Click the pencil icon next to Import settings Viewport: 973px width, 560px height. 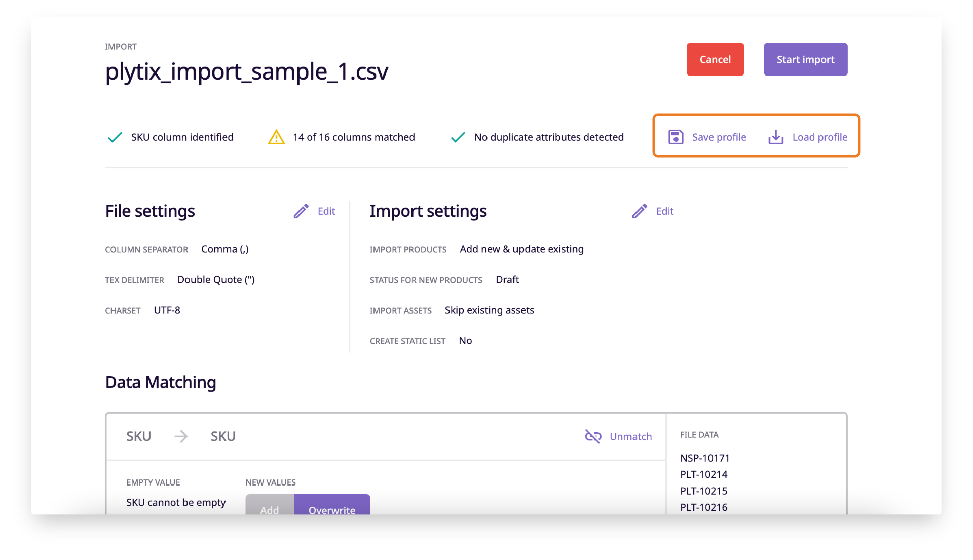point(640,211)
